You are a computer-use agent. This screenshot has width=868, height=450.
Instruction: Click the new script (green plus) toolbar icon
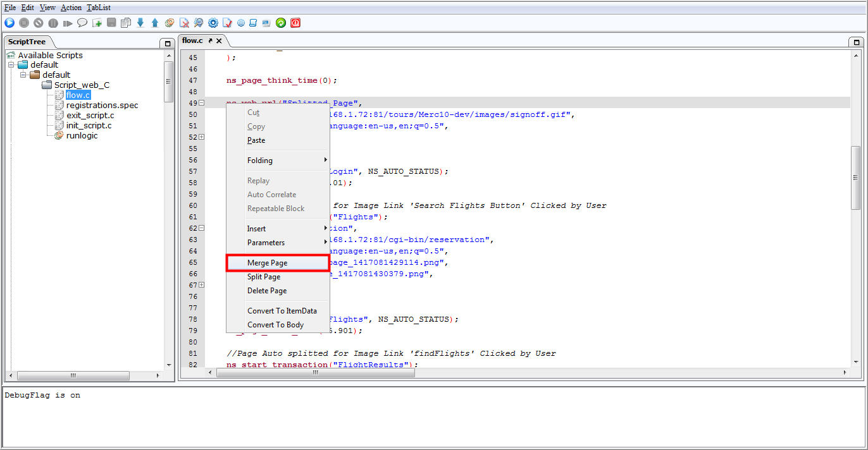tap(97, 23)
